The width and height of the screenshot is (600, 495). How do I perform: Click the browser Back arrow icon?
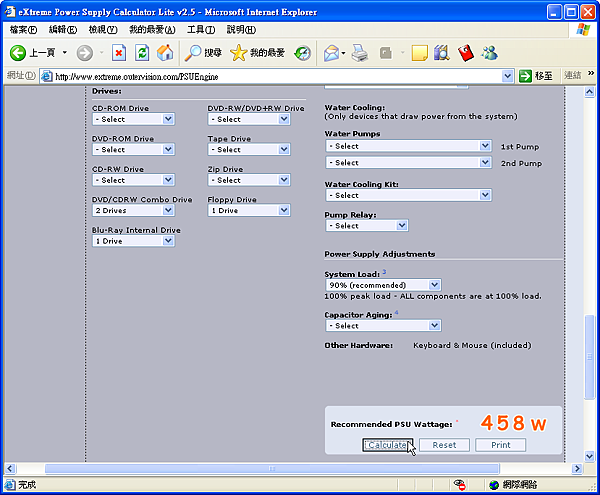18,52
